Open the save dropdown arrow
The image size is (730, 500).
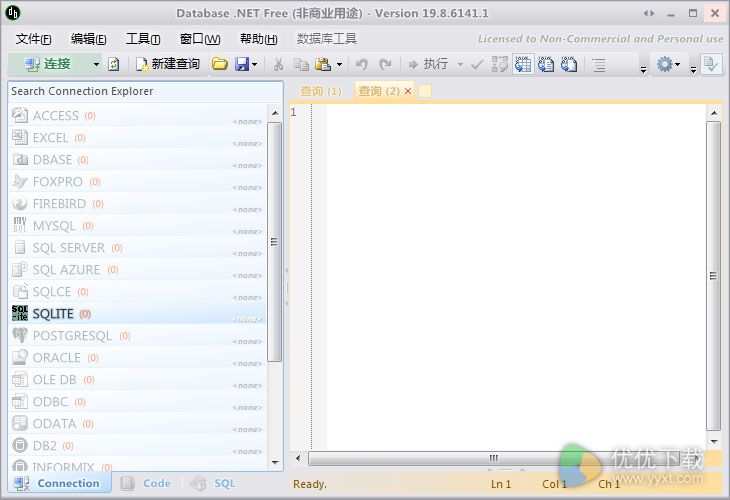pos(255,64)
